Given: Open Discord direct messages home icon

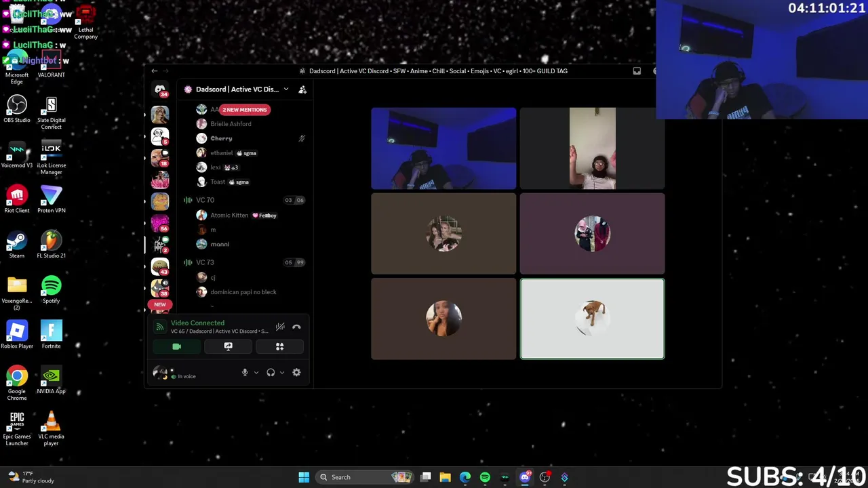Looking at the screenshot, I should coord(160,89).
